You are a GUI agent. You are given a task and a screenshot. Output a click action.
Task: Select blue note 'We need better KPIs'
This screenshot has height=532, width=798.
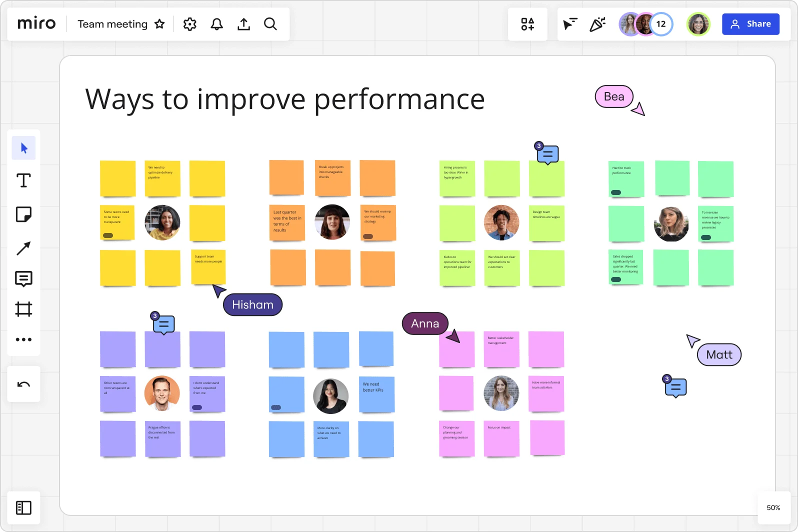click(x=377, y=394)
